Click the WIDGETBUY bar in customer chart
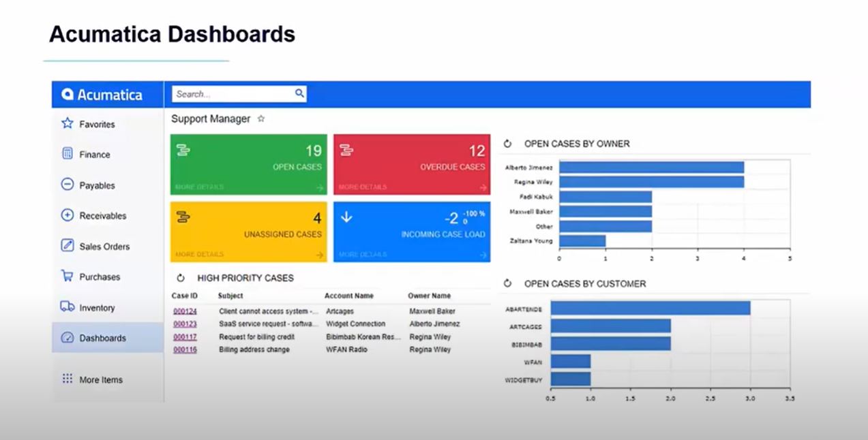868x440 pixels. pos(571,379)
